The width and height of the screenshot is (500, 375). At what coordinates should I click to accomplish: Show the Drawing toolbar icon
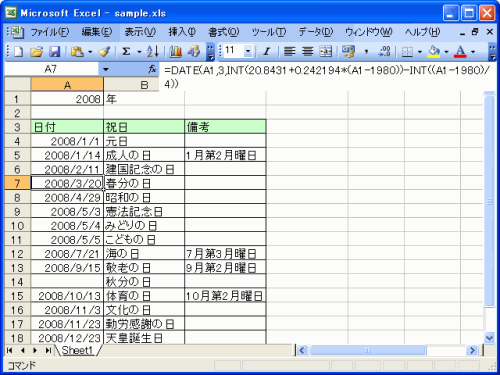[x=194, y=52]
